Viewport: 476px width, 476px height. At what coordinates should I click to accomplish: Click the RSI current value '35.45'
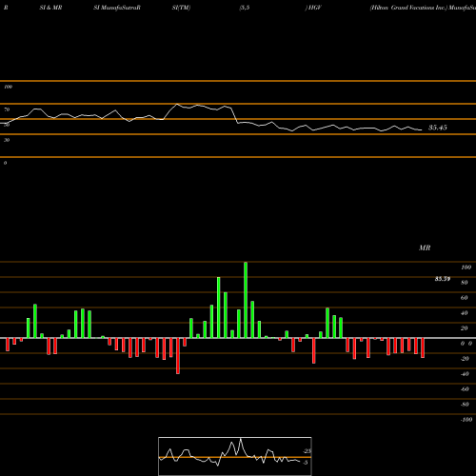point(438,128)
